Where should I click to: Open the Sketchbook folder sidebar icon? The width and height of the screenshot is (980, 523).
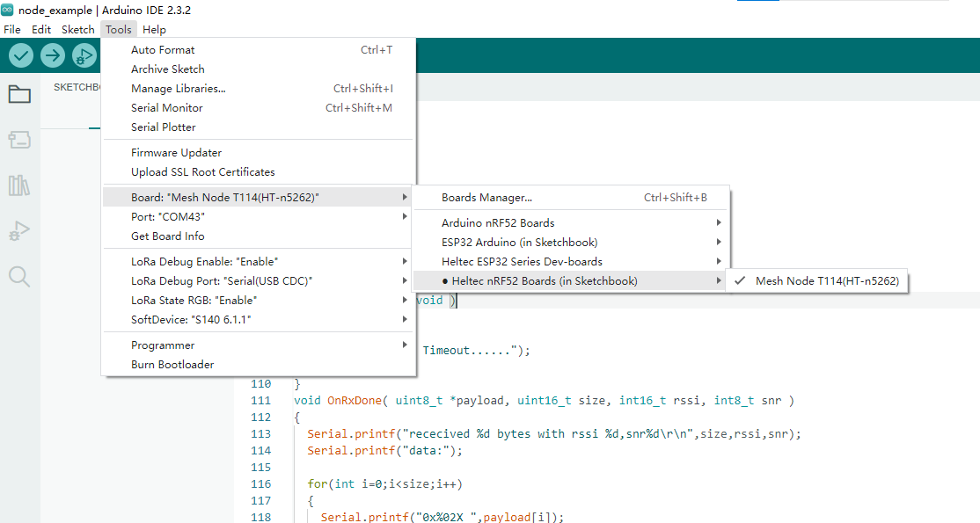19,94
